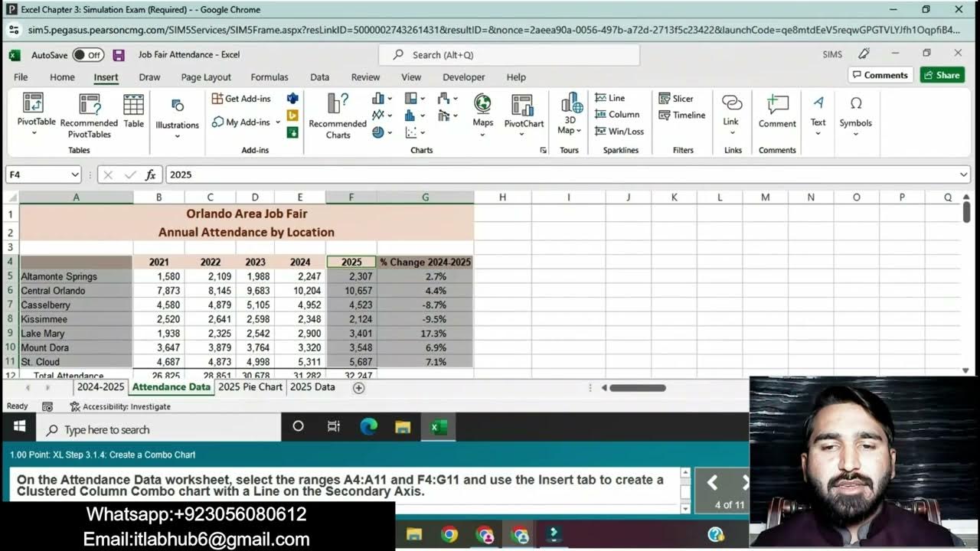Screen dimensions: 980x551
Task: Open Insert Hierarchy Chart dropdown
Action: click(414, 99)
